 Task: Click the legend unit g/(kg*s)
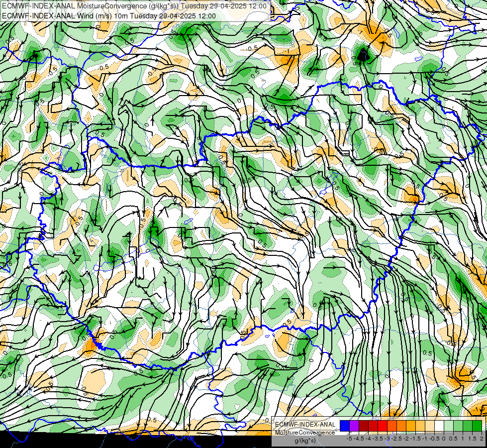[305, 441]
